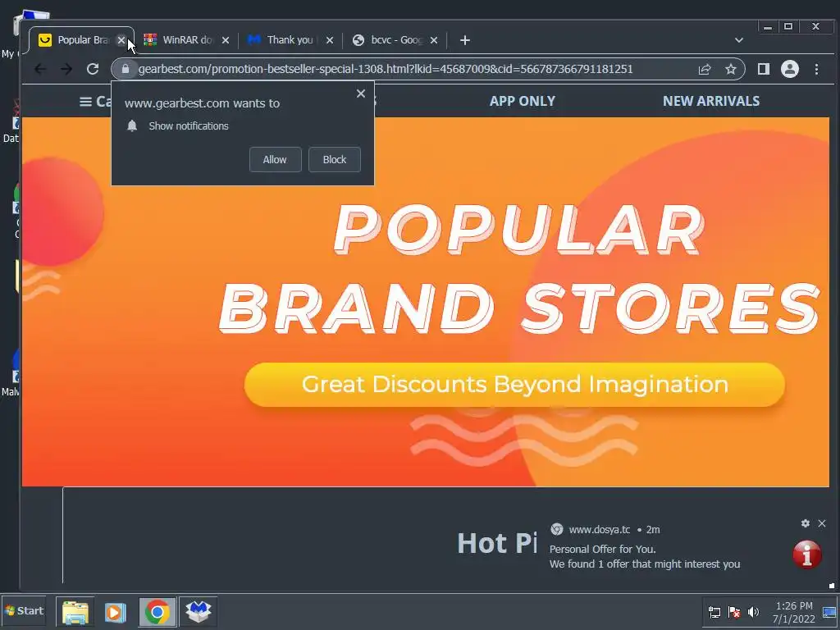The height and width of the screenshot is (630, 840).
Task: Reload the gearbest page
Action: pyautogui.click(x=93, y=69)
